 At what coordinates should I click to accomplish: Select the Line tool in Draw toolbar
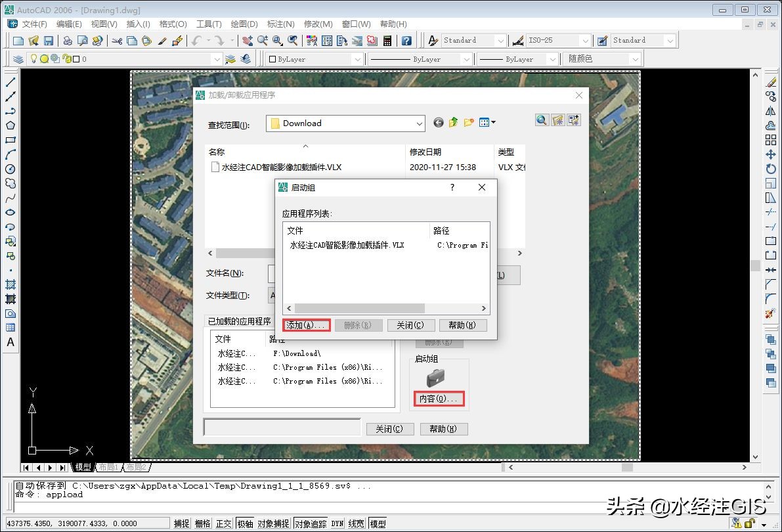coord(11,82)
